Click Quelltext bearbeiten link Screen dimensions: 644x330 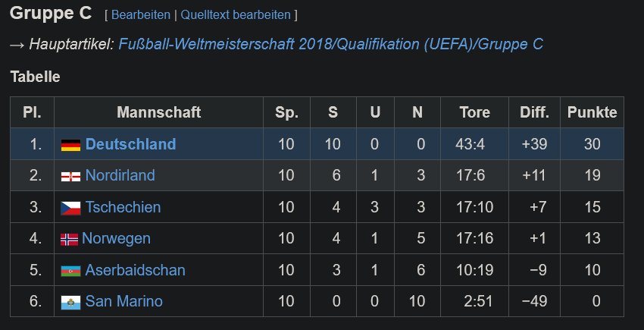tap(236, 15)
